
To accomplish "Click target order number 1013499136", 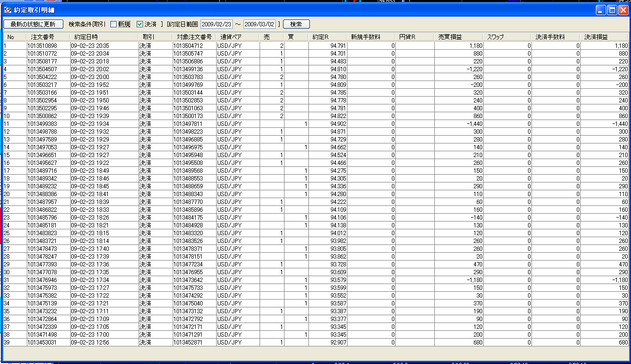I will click(187, 69).
